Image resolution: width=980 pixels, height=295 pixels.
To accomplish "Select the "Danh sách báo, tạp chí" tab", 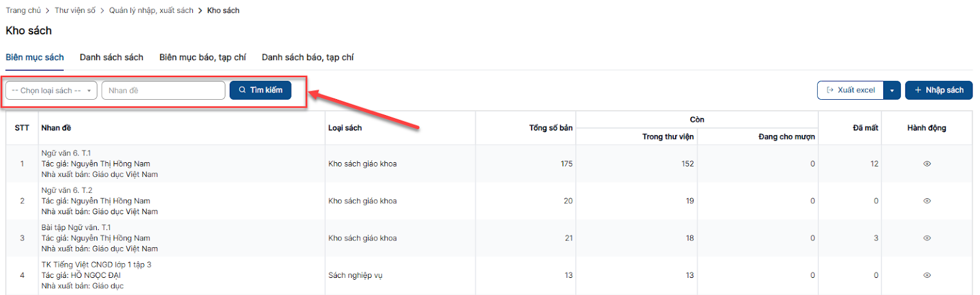I will tap(307, 58).
